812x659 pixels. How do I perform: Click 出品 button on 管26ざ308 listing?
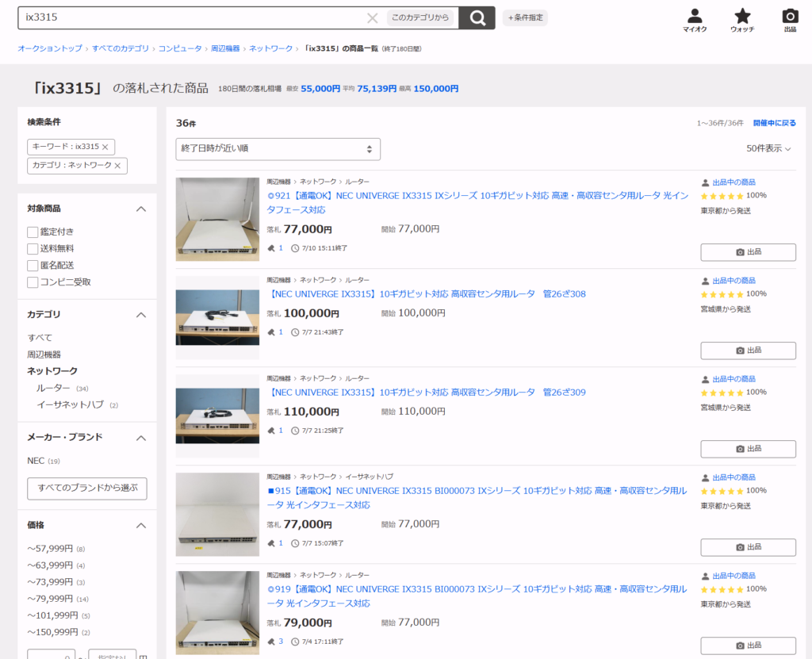(749, 351)
